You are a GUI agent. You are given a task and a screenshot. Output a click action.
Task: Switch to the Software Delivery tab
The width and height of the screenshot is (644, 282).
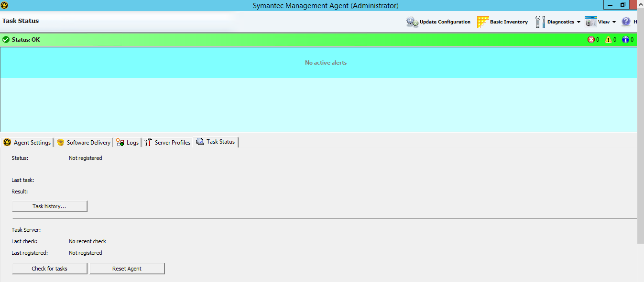pyautogui.click(x=83, y=142)
